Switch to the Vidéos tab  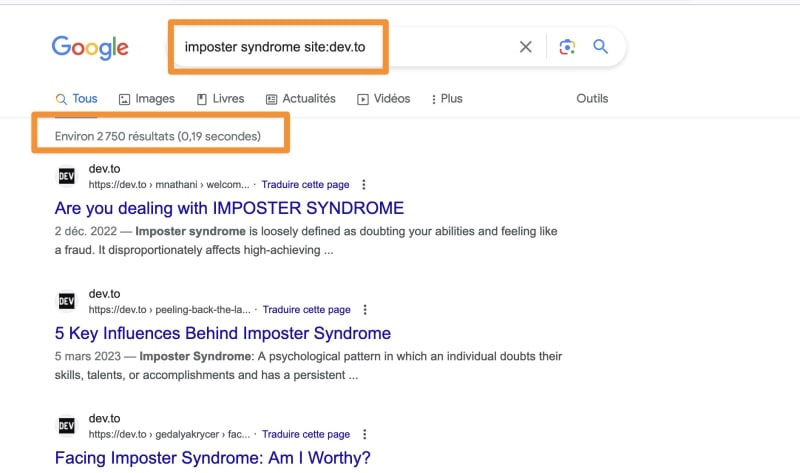coord(384,98)
